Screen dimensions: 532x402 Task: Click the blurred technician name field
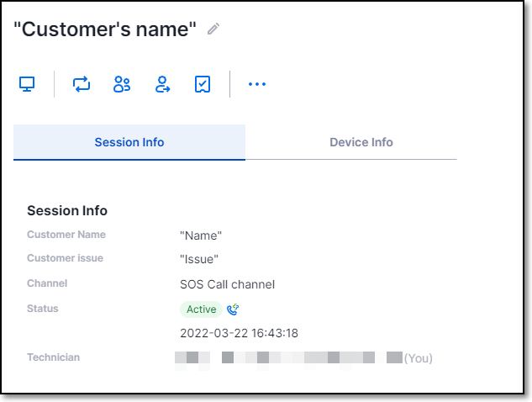(288, 358)
